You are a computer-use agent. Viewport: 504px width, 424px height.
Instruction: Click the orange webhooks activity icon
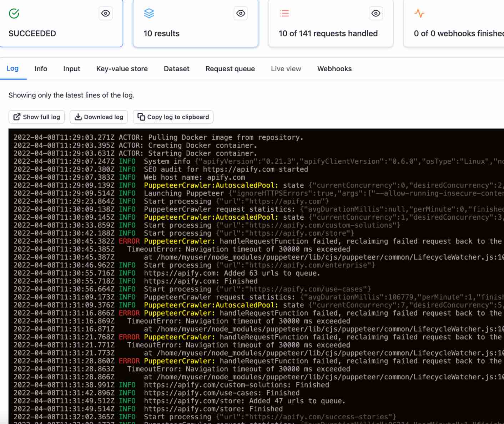point(419,14)
